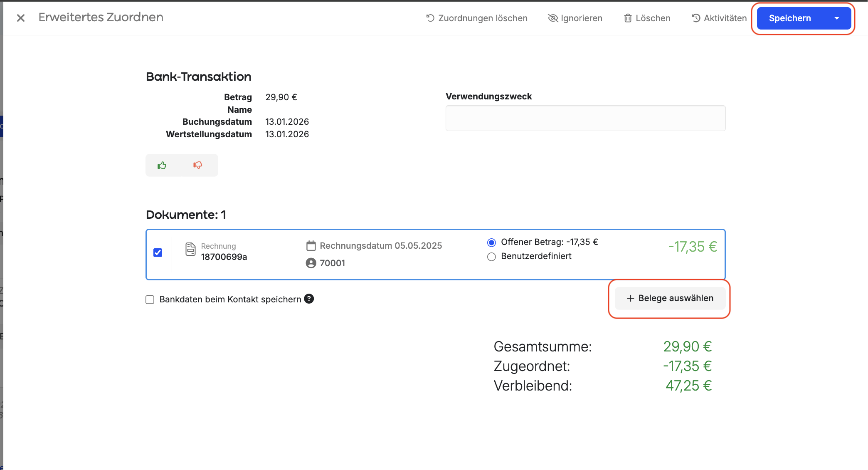Viewport: 868px width, 470px height.
Task: Click the contact person icon for 70001
Action: [311, 263]
